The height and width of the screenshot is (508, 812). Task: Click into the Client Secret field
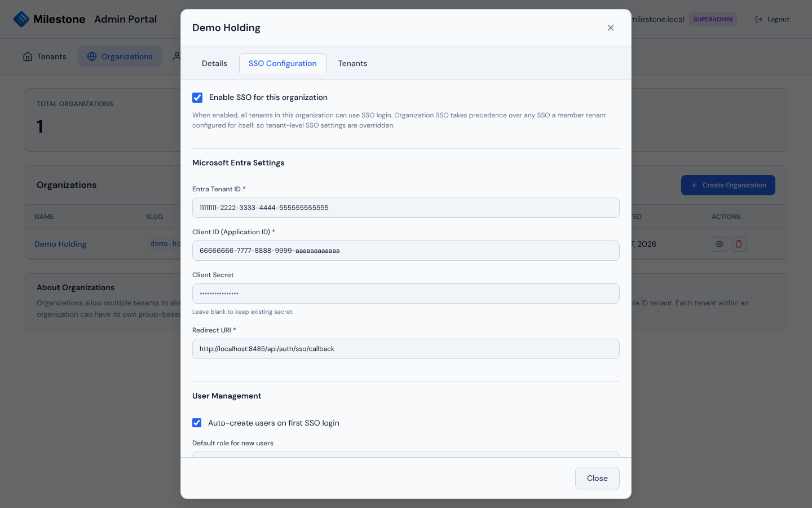tap(406, 294)
